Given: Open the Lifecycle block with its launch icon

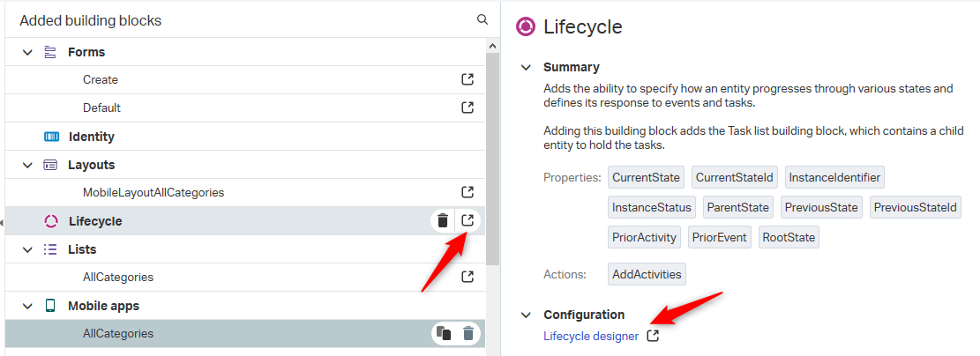Looking at the screenshot, I should pyautogui.click(x=468, y=220).
